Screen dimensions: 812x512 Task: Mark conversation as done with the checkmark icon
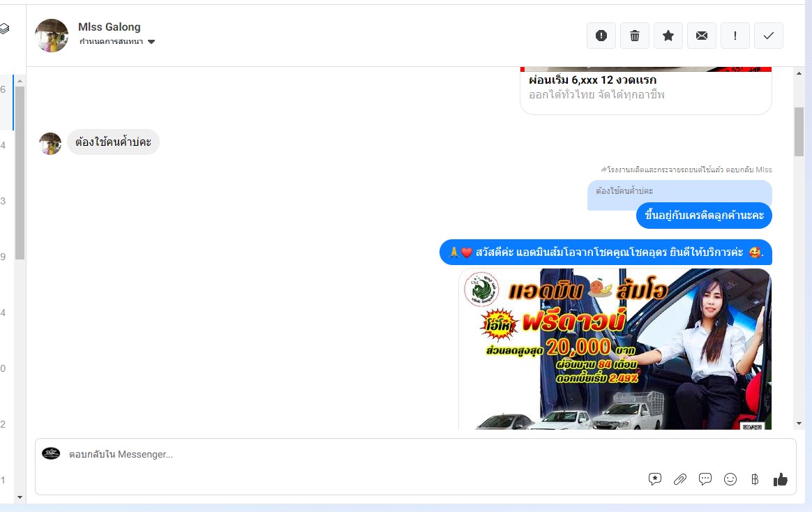[x=769, y=36]
